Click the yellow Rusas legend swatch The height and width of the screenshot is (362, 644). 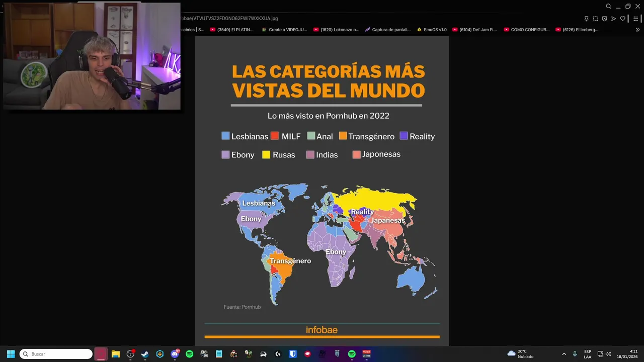266,154
